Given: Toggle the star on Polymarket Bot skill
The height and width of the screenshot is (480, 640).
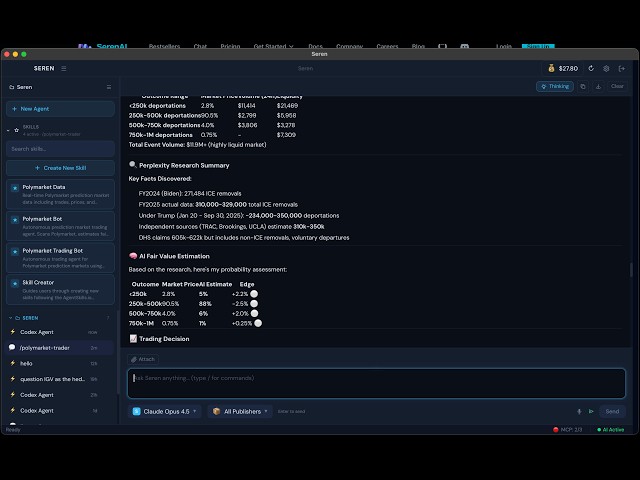Looking at the screenshot, I should click(x=15, y=220).
